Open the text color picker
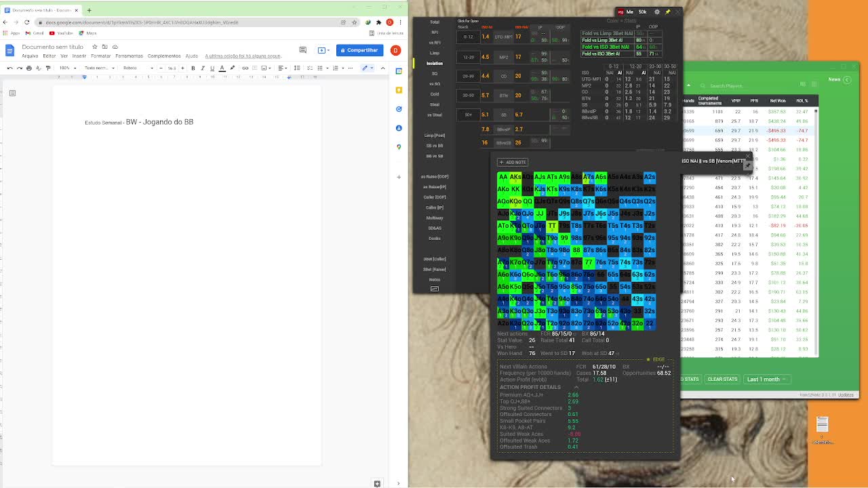868x488 pixels. (222, 68)
